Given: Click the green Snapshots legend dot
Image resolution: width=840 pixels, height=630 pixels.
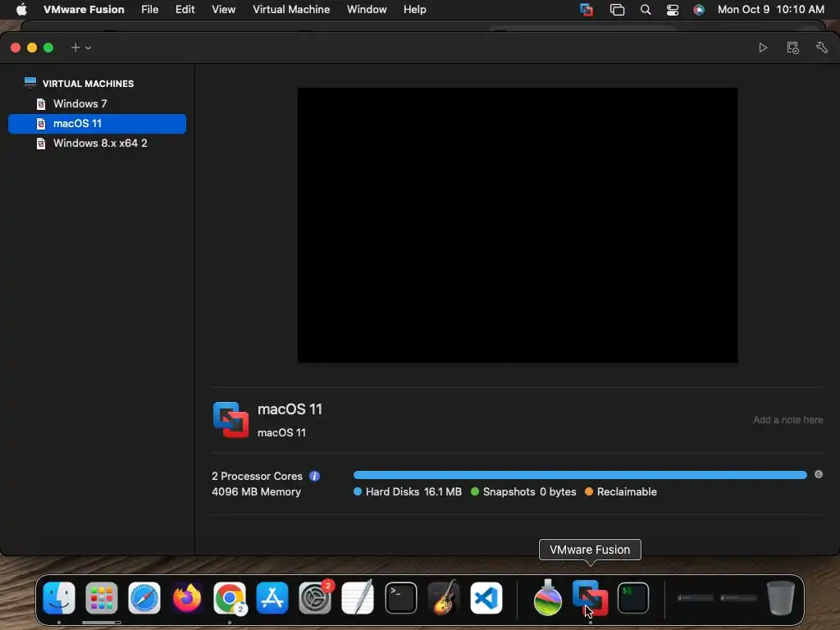Looking at the screenshot, I should 475,492.
